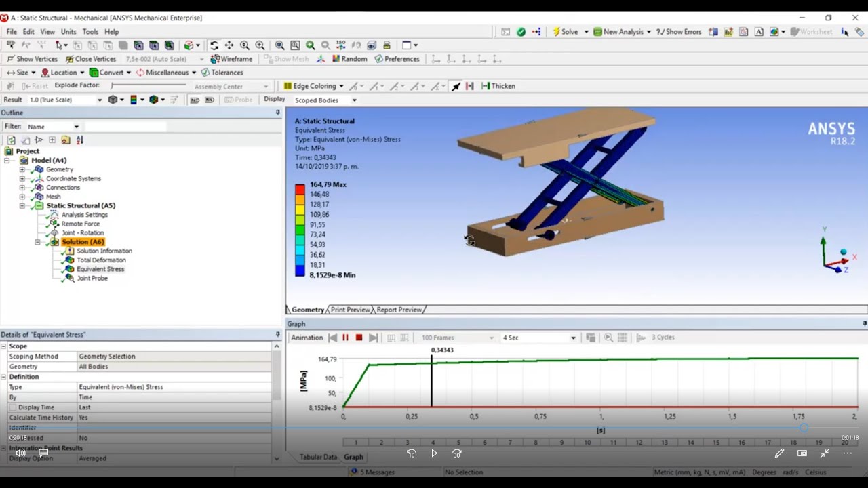Click Show Vertices in toolbar
This screenshot has width=868, height=488.
tap(32, 59)
